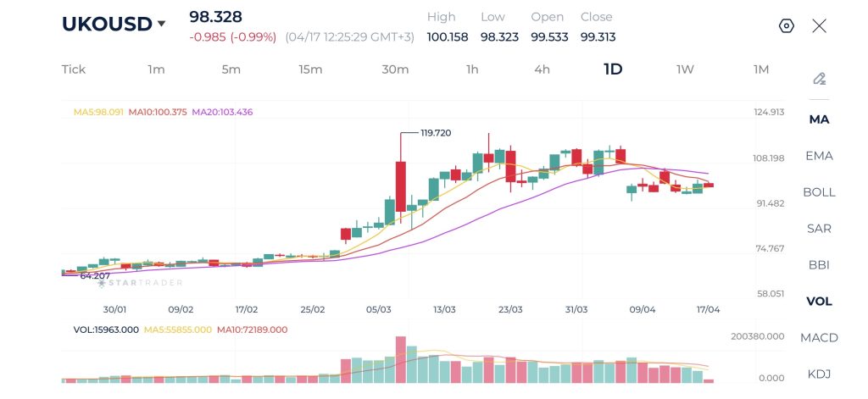868x399 pixels.
Task: Show the MACD sub-chart indicator
Action: 819,338
